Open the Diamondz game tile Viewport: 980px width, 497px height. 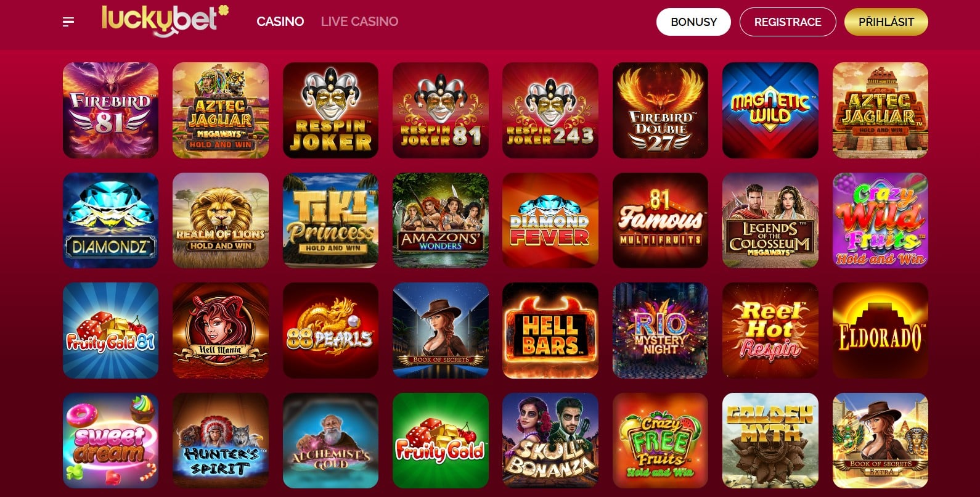pos(111,220)
